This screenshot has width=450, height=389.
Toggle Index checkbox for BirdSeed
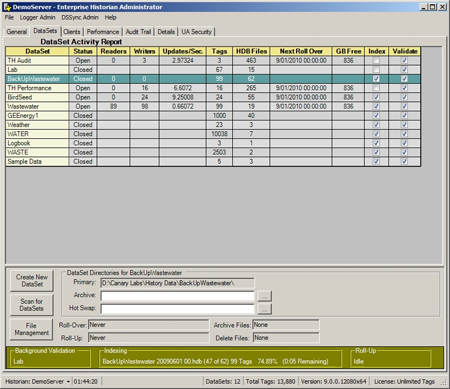(376, 97)
